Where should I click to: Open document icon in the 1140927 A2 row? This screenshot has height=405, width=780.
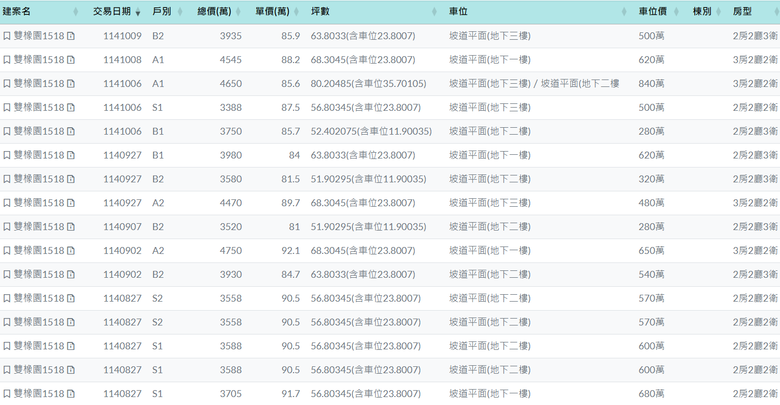pyautogui.click(x=71, y=203)
